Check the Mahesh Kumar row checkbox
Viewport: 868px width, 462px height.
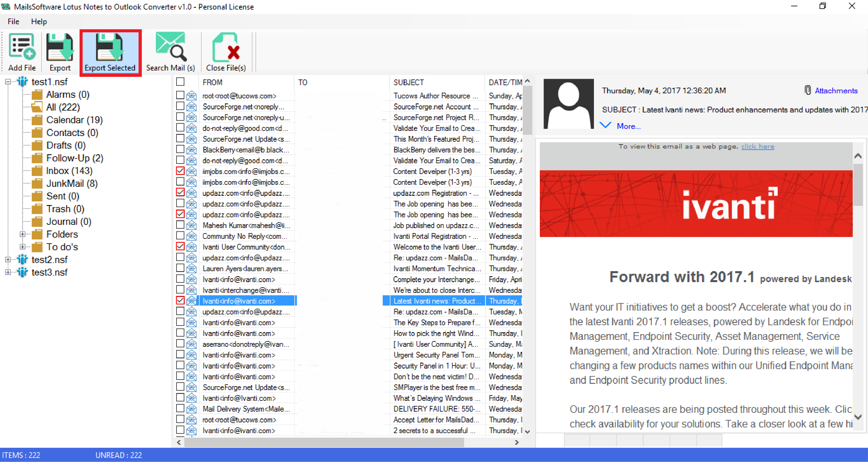[x=180, y=225]
